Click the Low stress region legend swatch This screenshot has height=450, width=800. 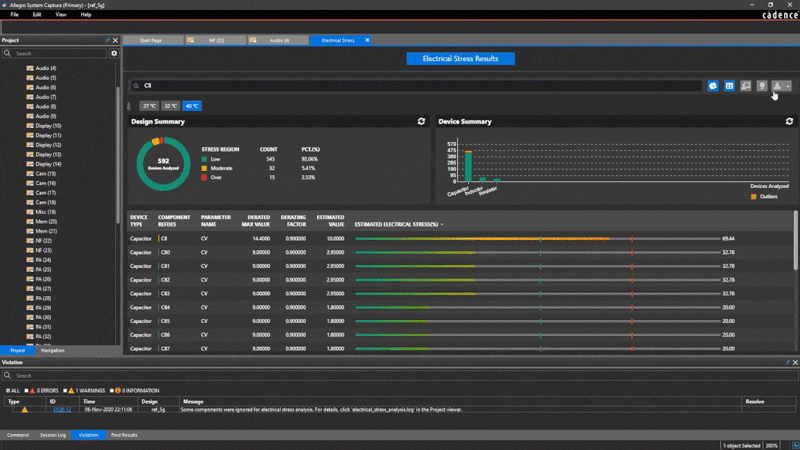pyautogui.click(x=204, y=159)
